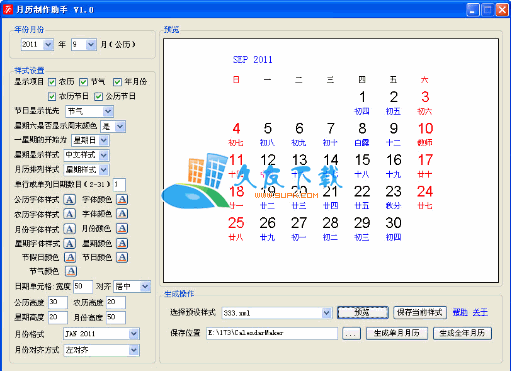Open 选择预设样式 333.xml dropdown
This screenshot has height=371, width=511.
tap(327, 313)
